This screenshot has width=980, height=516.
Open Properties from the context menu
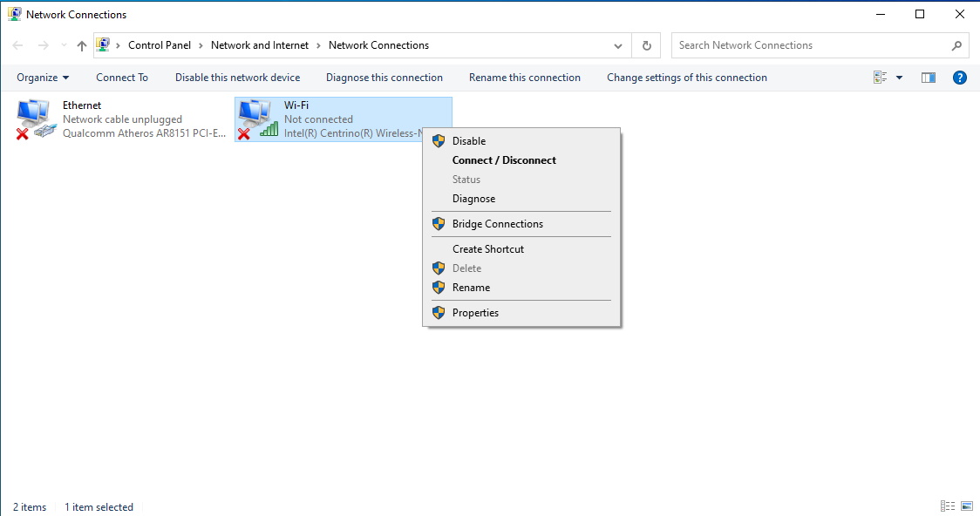(475, 312)
